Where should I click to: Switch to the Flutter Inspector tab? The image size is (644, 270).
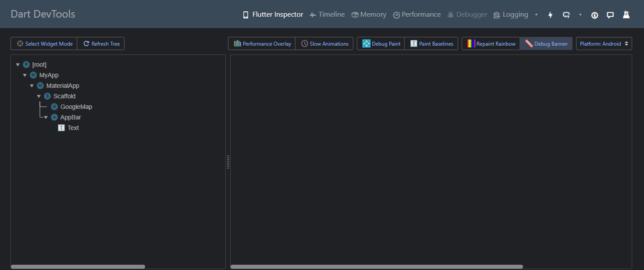[273, 14]
